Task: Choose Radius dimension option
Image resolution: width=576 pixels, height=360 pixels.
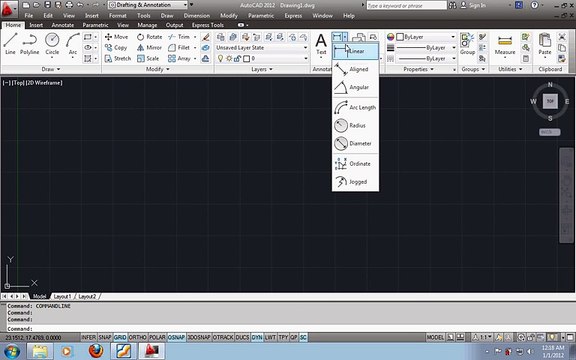Action: tap(355, 125)
